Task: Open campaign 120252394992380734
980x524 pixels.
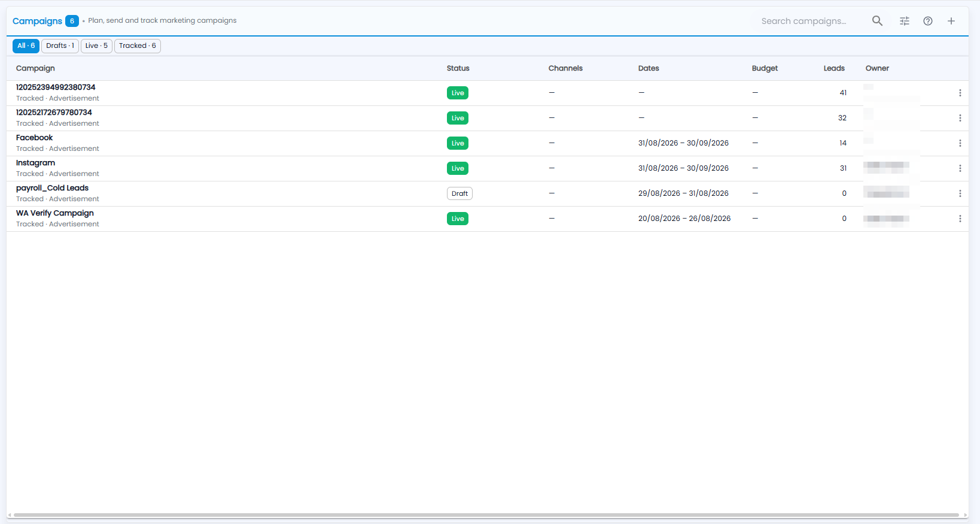Action: (x=56, y=87)
